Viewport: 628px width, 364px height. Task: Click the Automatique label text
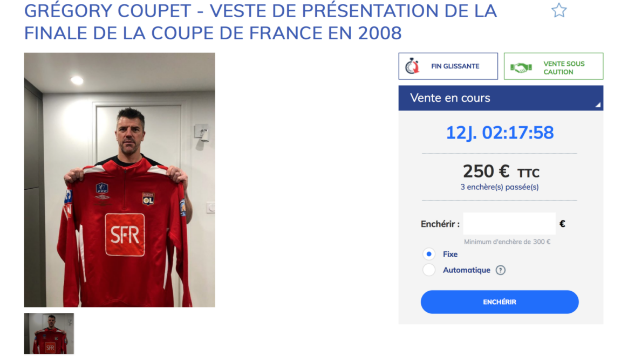point(467,270)
